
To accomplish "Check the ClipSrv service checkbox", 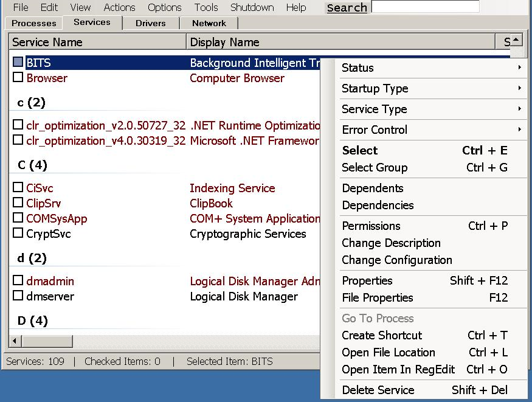I will pyautogui.click(x=18, y=202).
